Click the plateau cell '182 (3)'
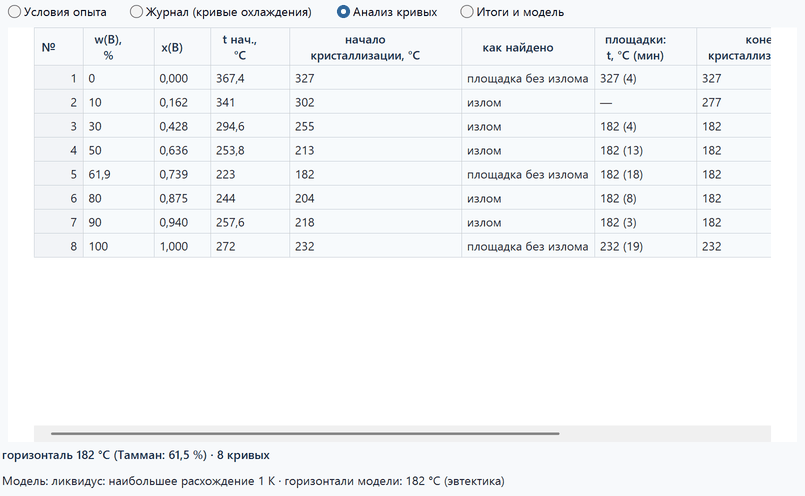 click(645, 222)
